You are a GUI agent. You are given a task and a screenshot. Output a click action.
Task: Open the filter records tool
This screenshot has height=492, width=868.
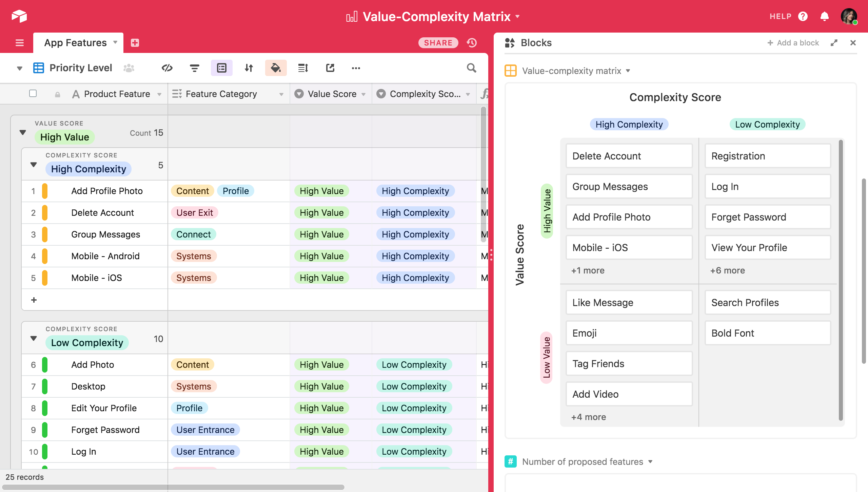click(x=194, y=68)
